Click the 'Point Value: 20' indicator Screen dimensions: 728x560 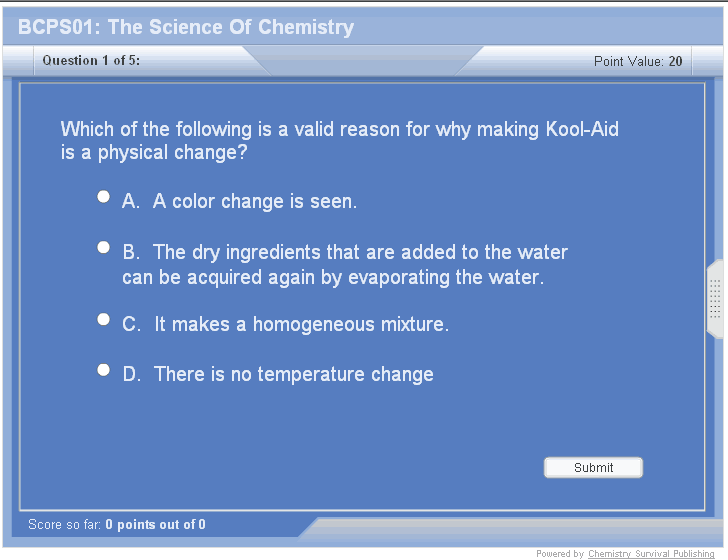click(x=638, y=61)
